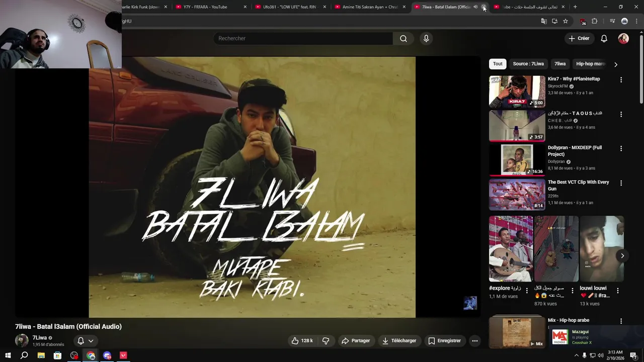Click the search magnifier button
This screenshot has height=362, width=644.
[x=404, y=38]
